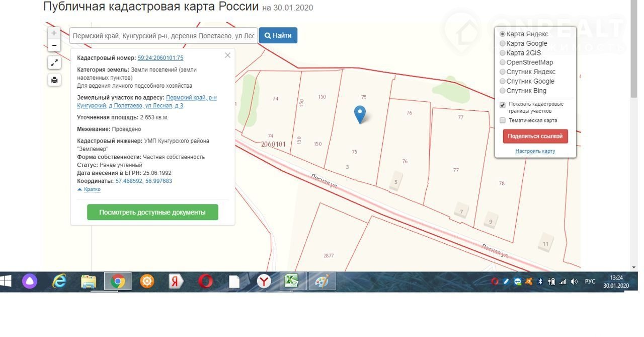644x337 pixels.
Task: Zoom out on the map
Action: [54, 45]
